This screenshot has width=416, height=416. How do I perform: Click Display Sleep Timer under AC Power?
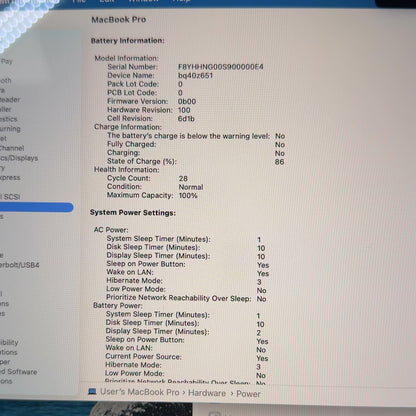(x=158, y=256)
